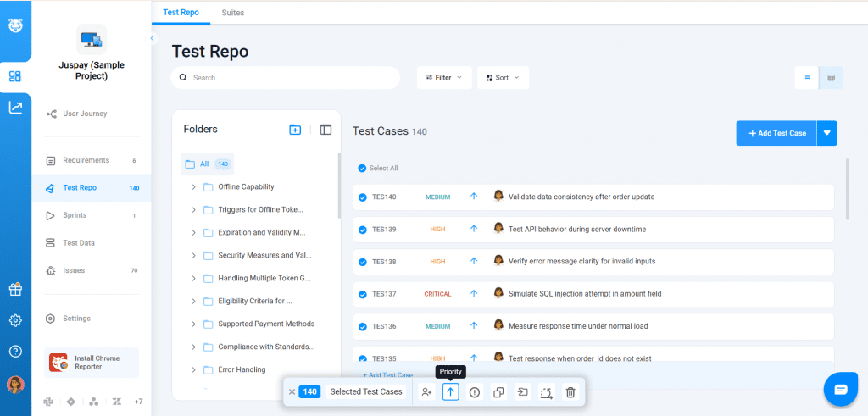Image resolution: width=868 pixels, height=416 pixels.
Task: Open the Sort dropdown
Action: pos(503,78)
